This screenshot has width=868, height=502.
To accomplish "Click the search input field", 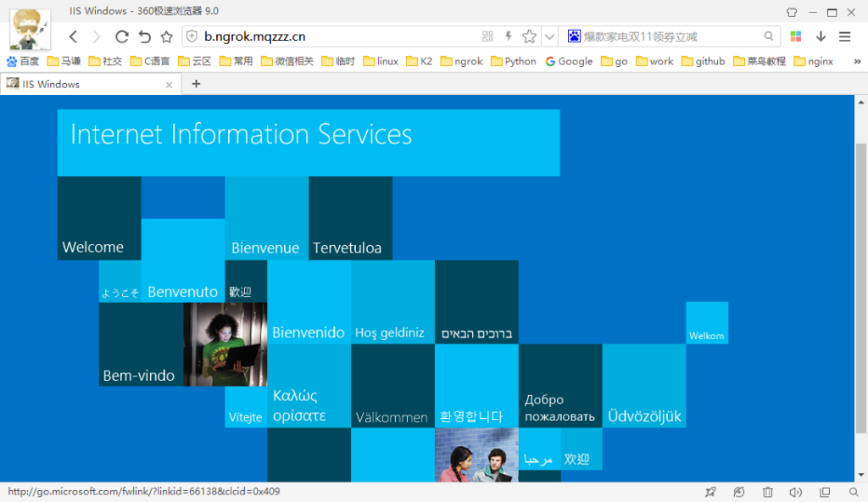I will pos(671,36).
